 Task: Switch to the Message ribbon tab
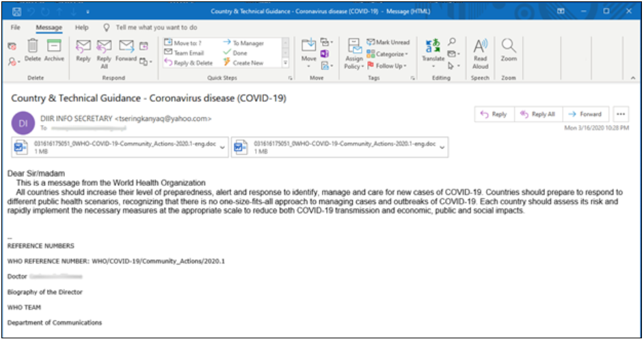click(49, 27)
